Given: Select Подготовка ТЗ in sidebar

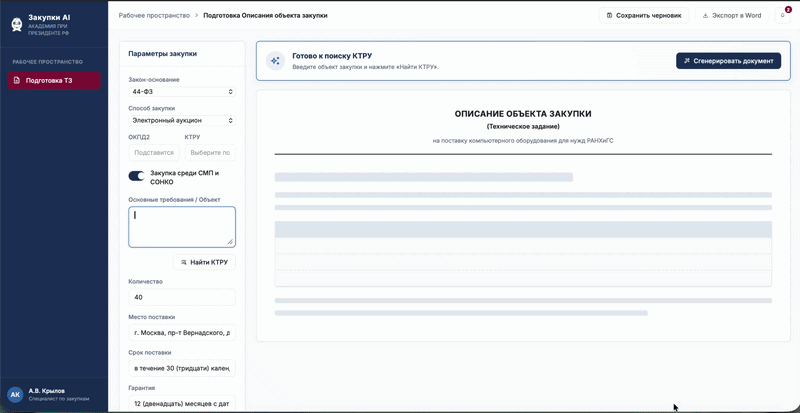Looking at the screenshot, I should coord(54,81).
